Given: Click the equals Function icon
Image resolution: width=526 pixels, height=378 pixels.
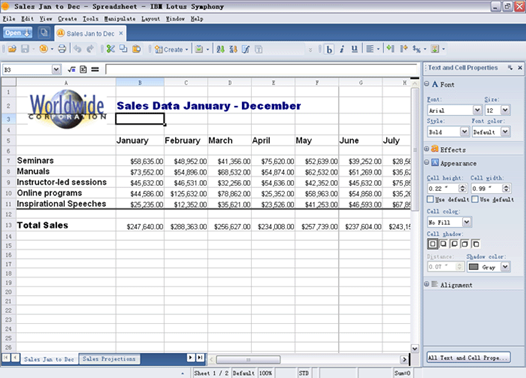Looking at the screenshot, I should pyautogui.click(x=95, y=69).
